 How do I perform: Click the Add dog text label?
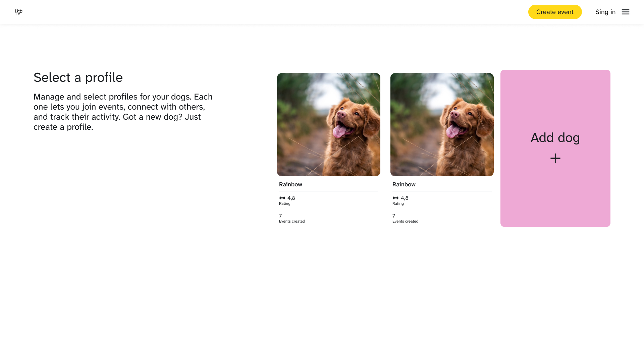point(555,138)
